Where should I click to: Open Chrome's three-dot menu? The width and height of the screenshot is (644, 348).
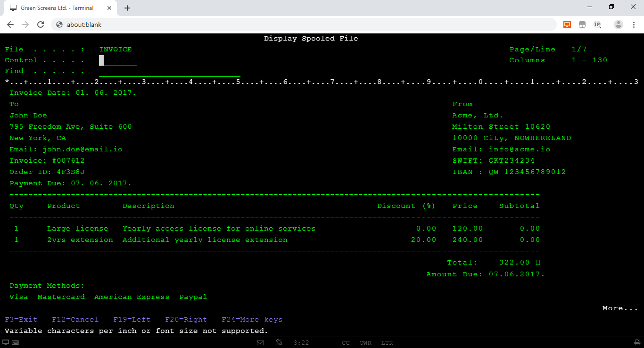coord(633,25)
